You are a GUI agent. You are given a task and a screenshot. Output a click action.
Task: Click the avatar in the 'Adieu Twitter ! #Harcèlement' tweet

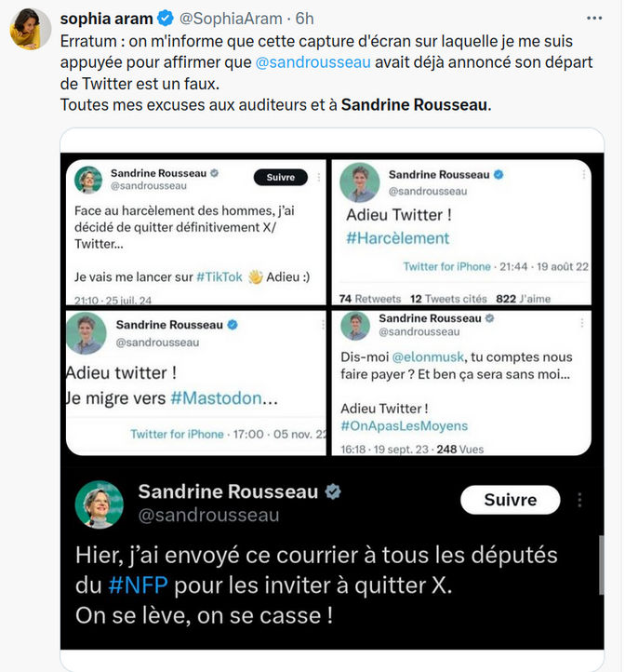pyautogui.click(x=358, y=182)
